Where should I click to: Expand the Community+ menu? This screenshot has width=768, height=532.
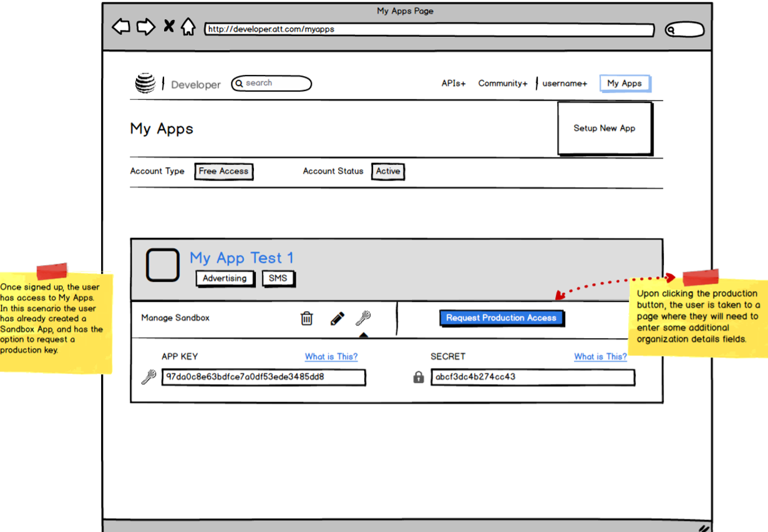pos(503,84)
